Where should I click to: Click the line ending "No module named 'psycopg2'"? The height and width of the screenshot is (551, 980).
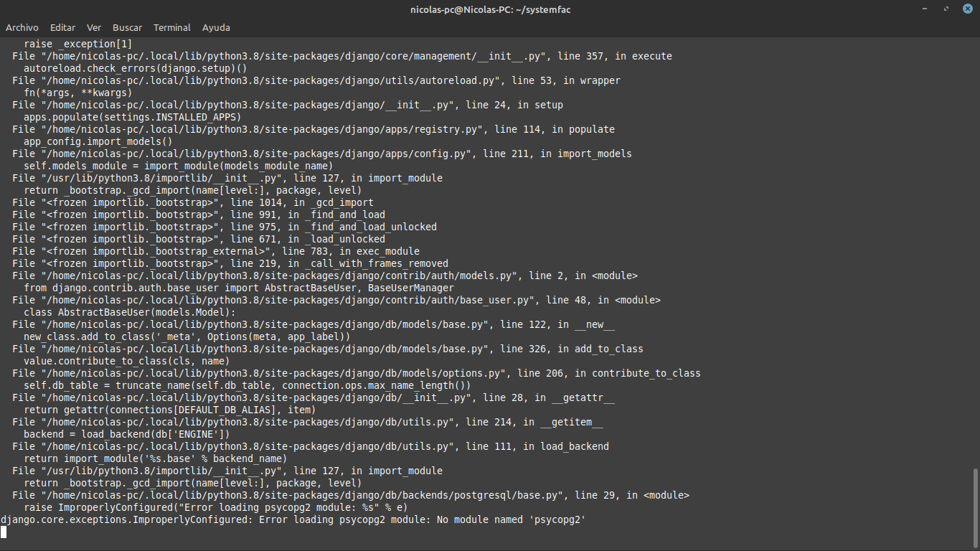click(x=293, y=519)
